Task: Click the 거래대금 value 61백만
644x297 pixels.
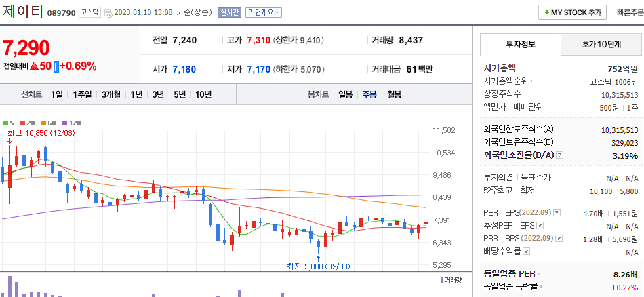Action: click(420, 69)
